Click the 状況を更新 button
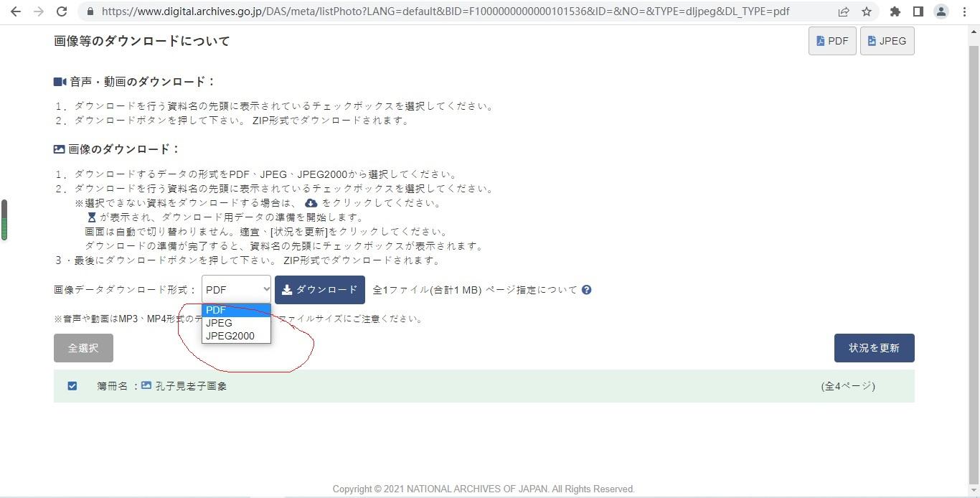 tap(874, 348)
